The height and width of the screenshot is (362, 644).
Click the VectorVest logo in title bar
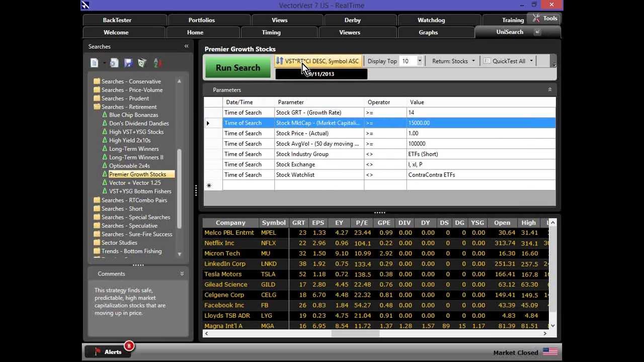click(x=85, y=5)
